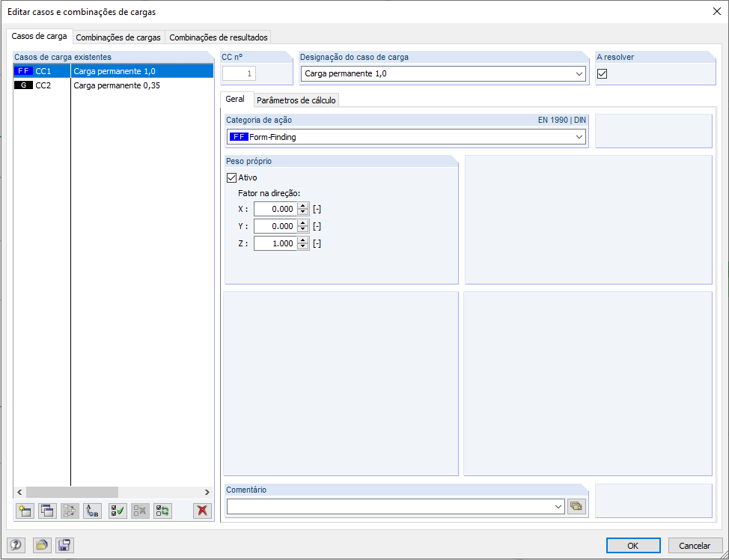
Task: Select all load cases to solve icon
Action: point(118,511)
